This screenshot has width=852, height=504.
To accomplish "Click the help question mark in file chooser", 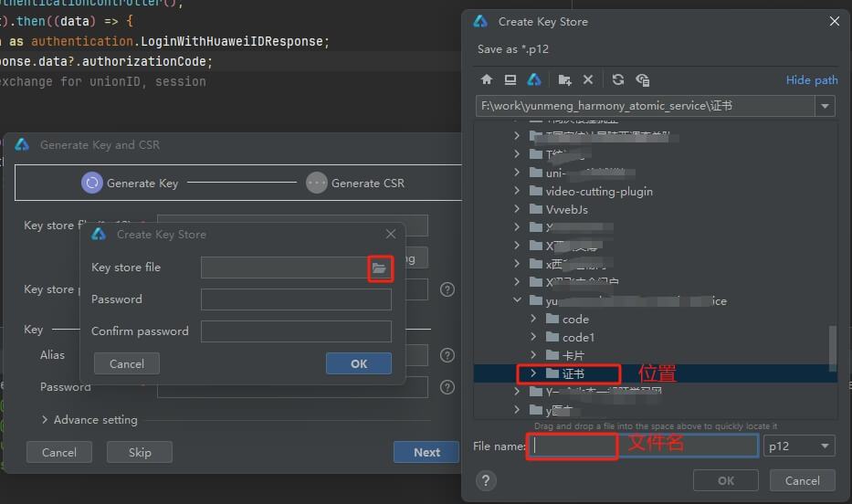I will 486,480.
